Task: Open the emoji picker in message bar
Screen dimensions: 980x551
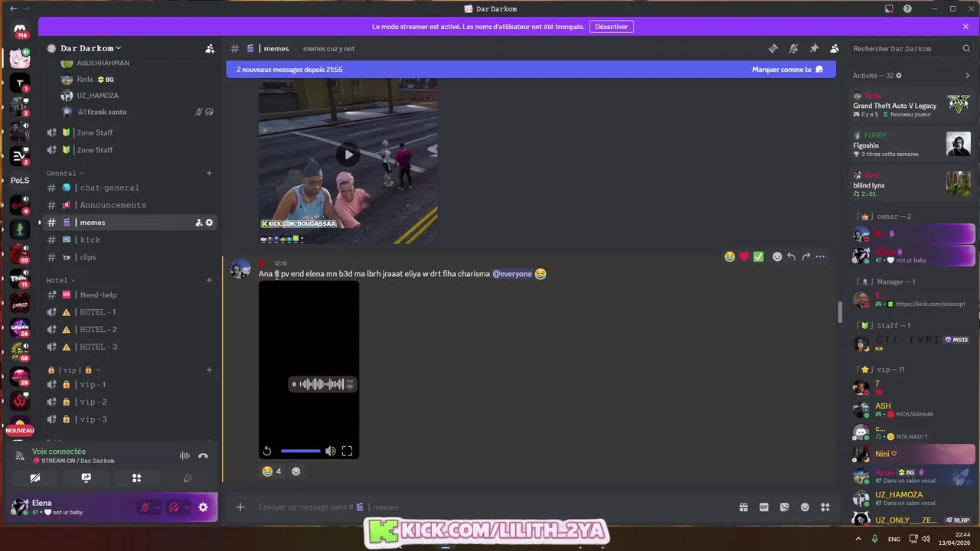Action: click(x=805, y=507)
